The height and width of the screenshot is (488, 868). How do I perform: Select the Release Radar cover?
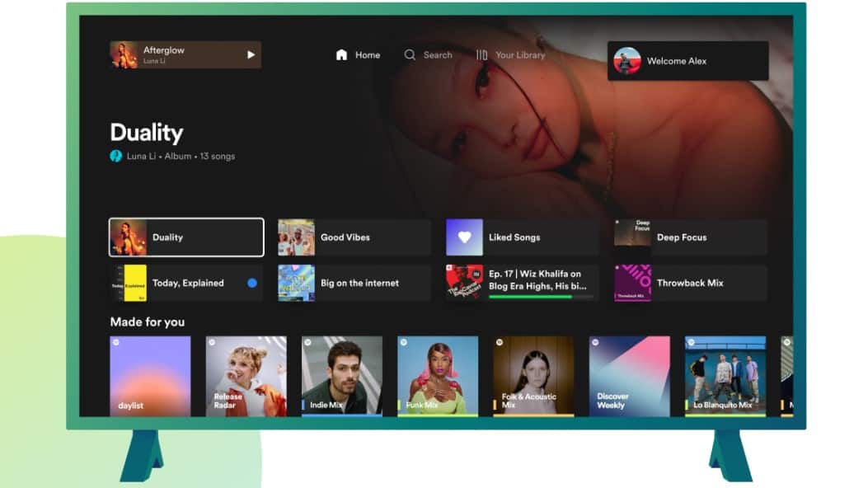coord(246,375)
